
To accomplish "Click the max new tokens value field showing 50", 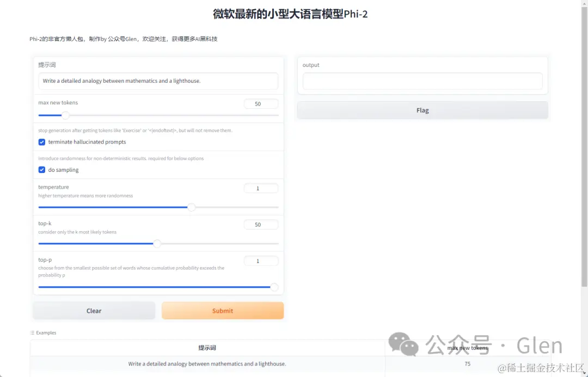I will (261, 103).
